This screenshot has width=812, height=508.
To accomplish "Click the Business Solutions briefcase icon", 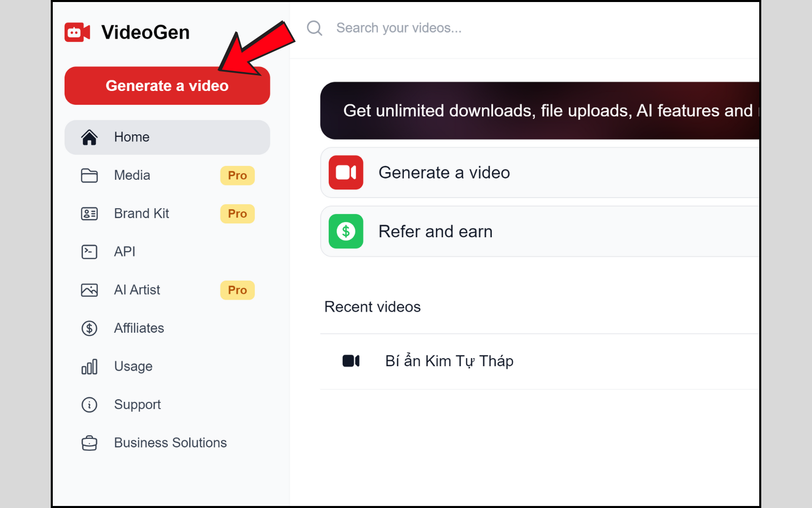I will 89,443.
